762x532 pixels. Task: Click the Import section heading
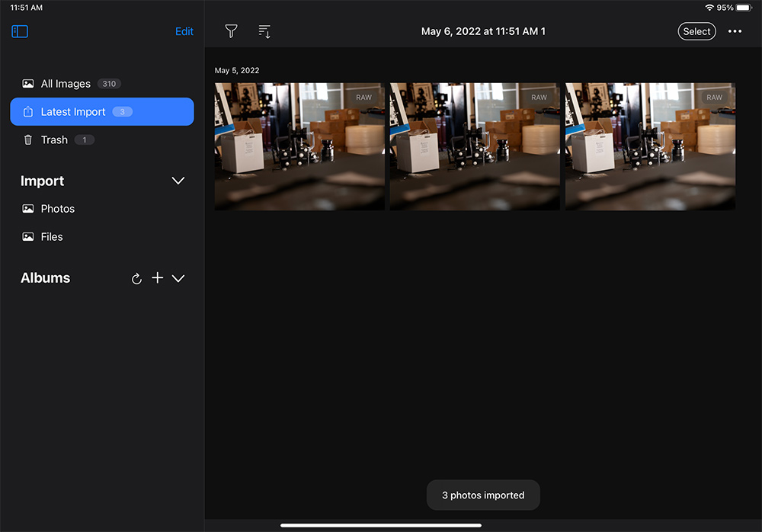42,181
